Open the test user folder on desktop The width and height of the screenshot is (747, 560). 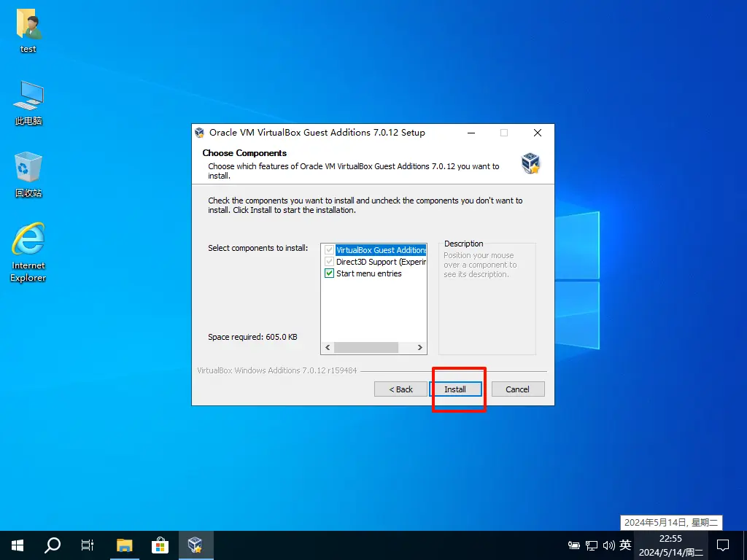click(28, 30)
